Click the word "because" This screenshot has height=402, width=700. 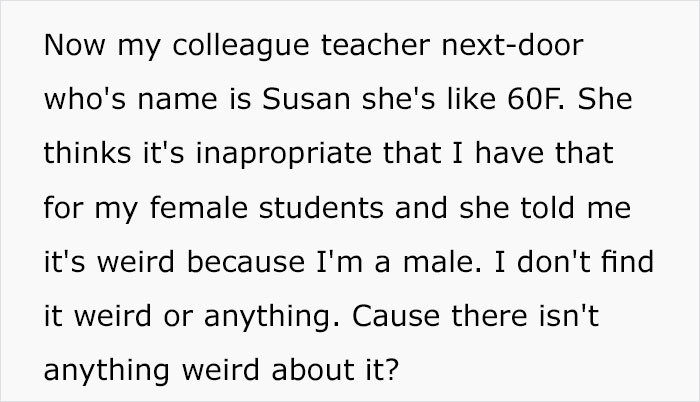click(x=246, y=262)
